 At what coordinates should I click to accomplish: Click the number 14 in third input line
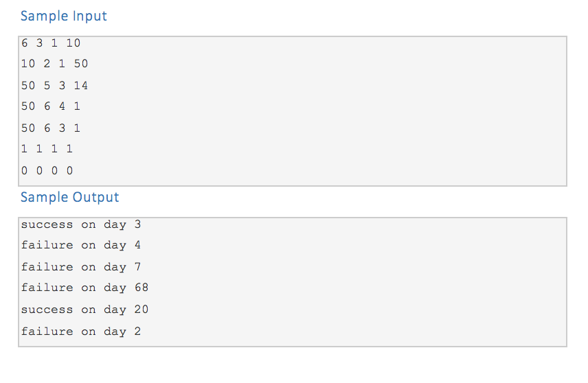[x=80, y=85]
